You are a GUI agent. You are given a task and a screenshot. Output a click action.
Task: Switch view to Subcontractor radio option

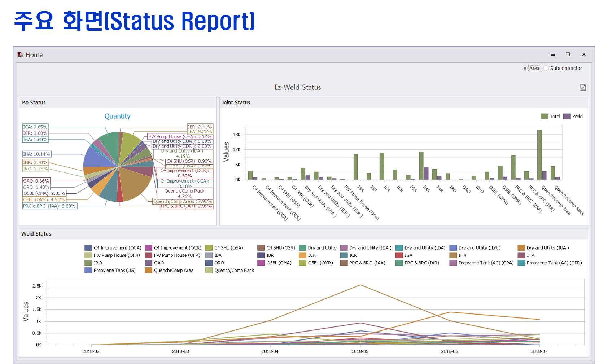(546, 68)
